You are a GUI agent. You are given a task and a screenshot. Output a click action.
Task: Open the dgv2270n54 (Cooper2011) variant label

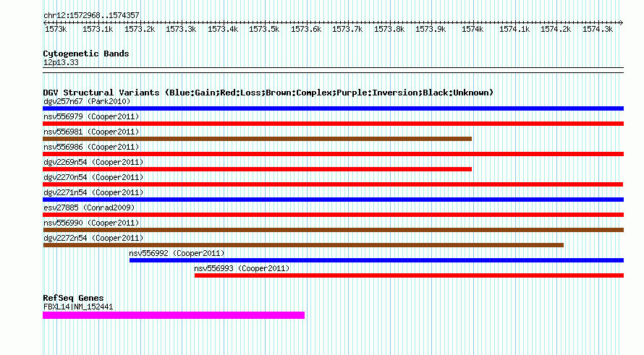tap(93, 177)
